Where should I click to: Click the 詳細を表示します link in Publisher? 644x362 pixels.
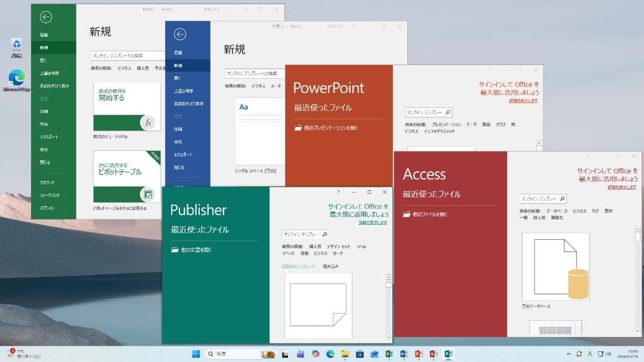pyautogui.click(x=373, y=222)
